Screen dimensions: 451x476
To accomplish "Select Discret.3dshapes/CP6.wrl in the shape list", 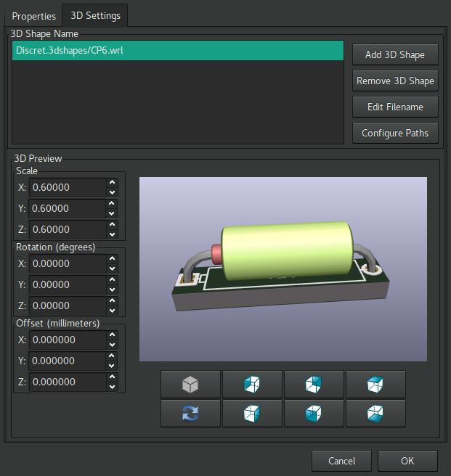I will (x=178, y=51).
